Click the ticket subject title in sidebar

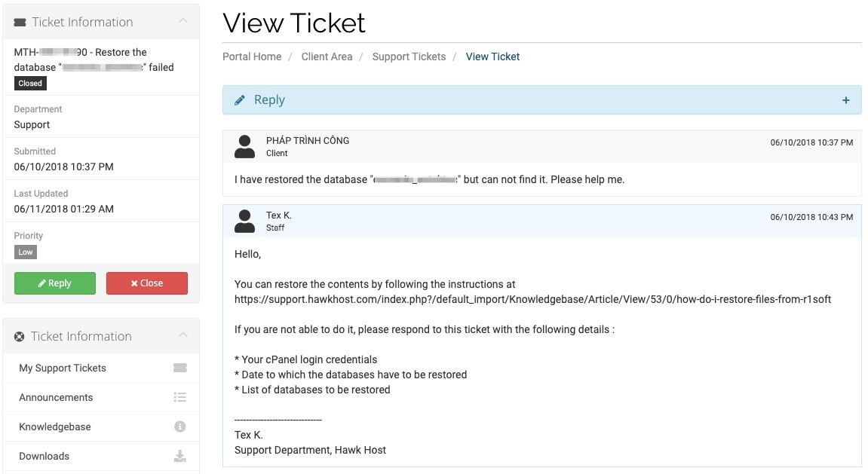[94, 60]
